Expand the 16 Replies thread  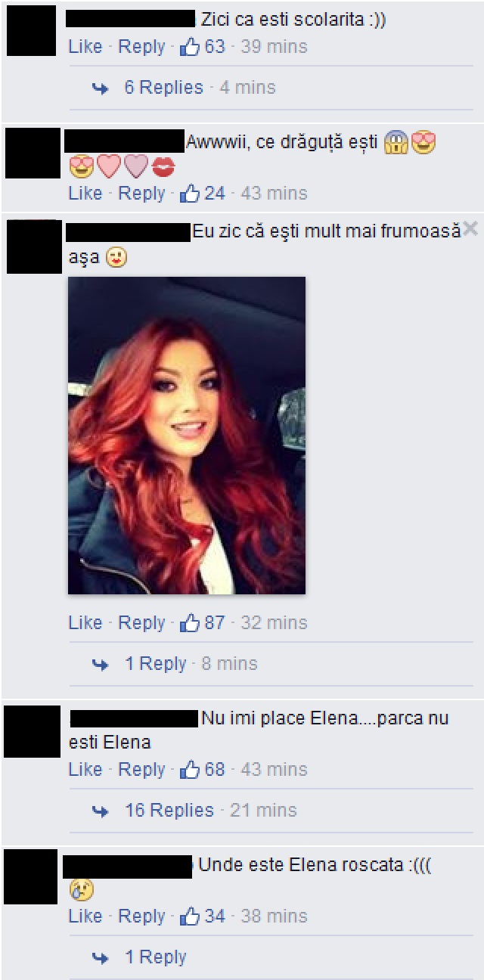(169, 811)
